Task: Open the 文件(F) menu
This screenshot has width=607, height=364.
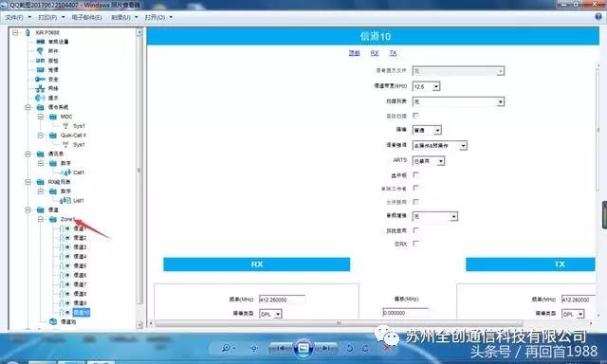Action: [x=18, y=17]
